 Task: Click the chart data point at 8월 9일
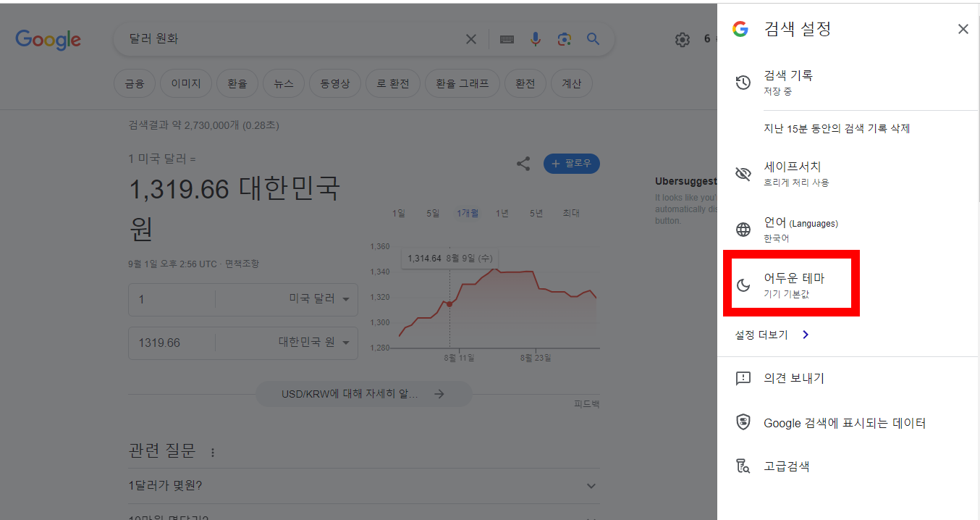[449, 304]
